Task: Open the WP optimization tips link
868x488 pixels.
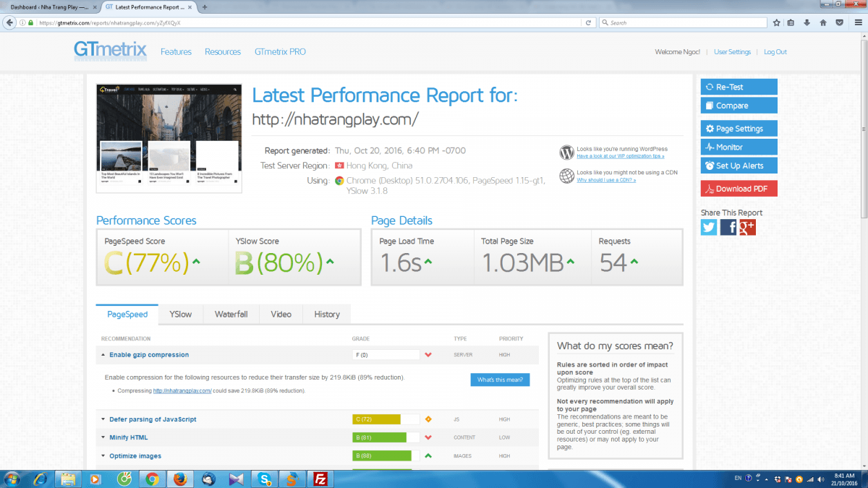Action: (x=620, y=156)
